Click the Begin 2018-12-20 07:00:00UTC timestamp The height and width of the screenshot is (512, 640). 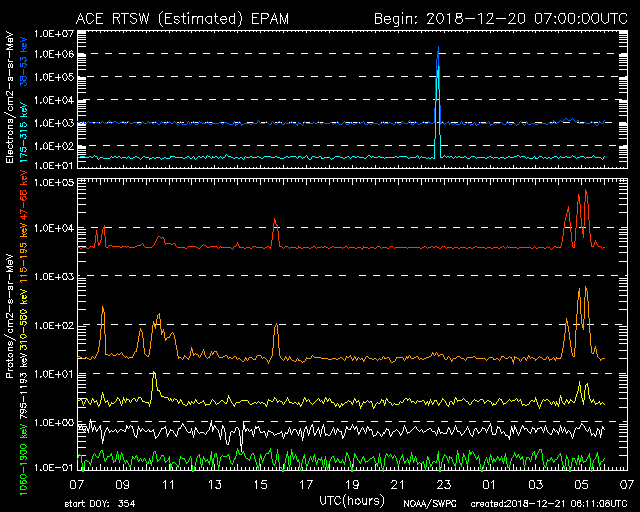click(x=500, y=18)
